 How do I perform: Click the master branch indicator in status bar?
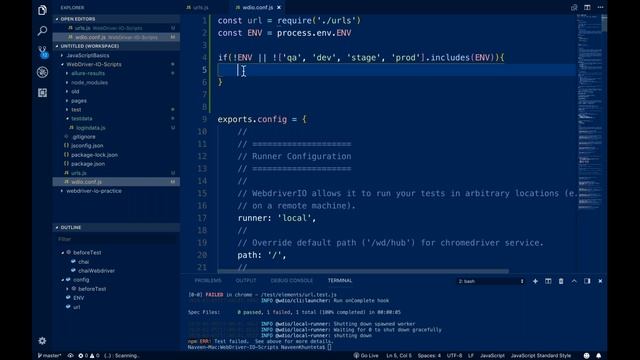point(49,356)
